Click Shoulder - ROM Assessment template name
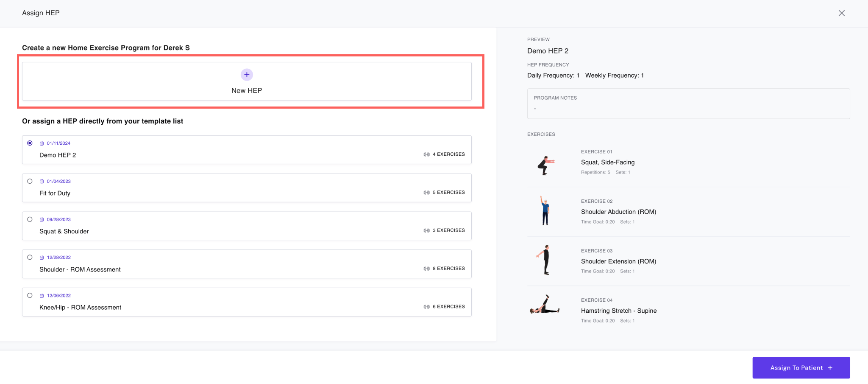This screenshot has width=868, height=384. click(x=80, y=269)
